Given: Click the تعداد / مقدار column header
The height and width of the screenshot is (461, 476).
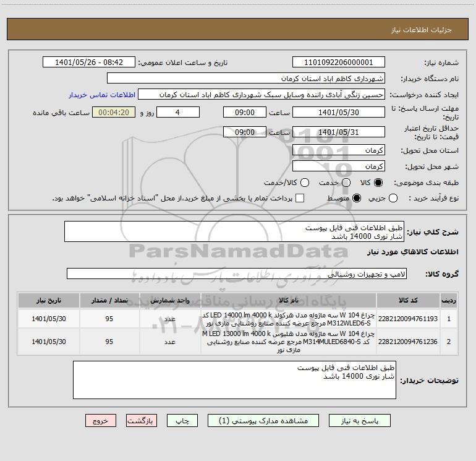Looking at the screenshot, I should pyautogui.click(x=109, y=300).
